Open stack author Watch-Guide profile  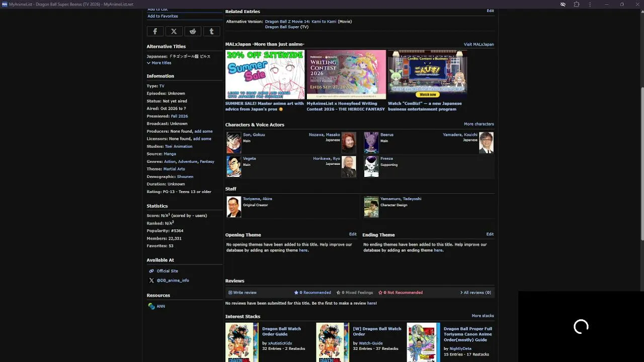pyautogui.click(x=371, y=343)
